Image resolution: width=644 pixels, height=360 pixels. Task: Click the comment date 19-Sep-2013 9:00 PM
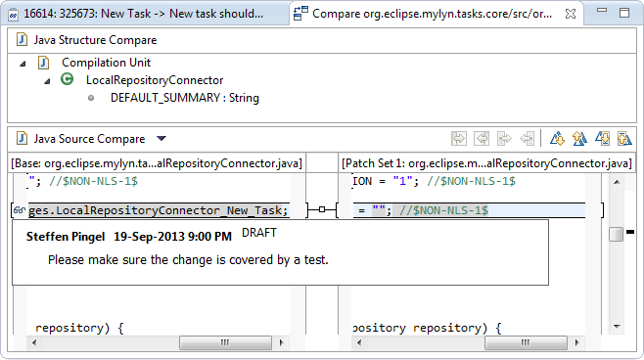[172, 237]
